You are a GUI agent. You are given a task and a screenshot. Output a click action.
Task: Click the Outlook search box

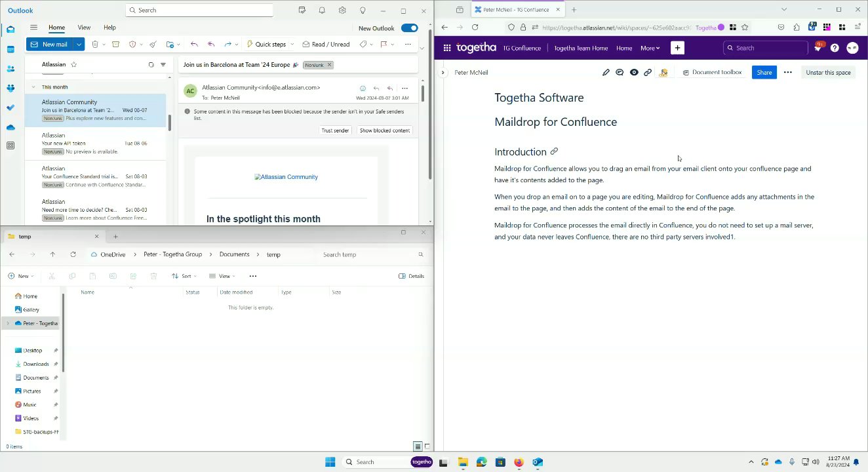click(x=199, y=10)
